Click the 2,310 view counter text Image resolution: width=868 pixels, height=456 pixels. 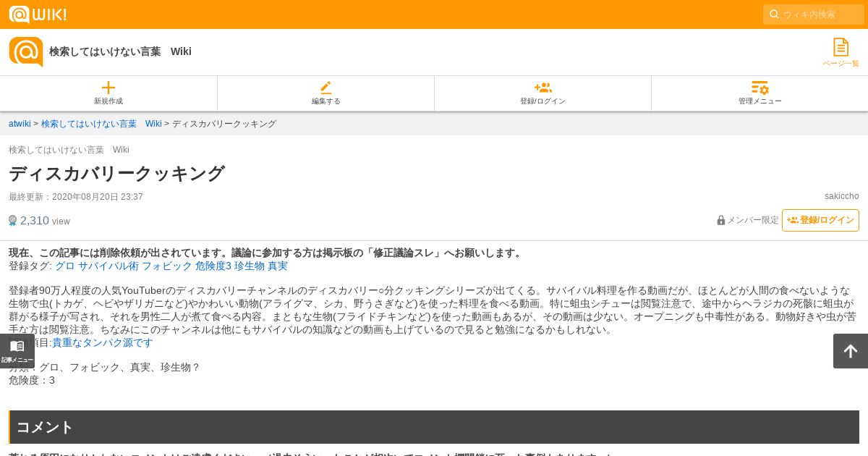click(x=45, y=221)
